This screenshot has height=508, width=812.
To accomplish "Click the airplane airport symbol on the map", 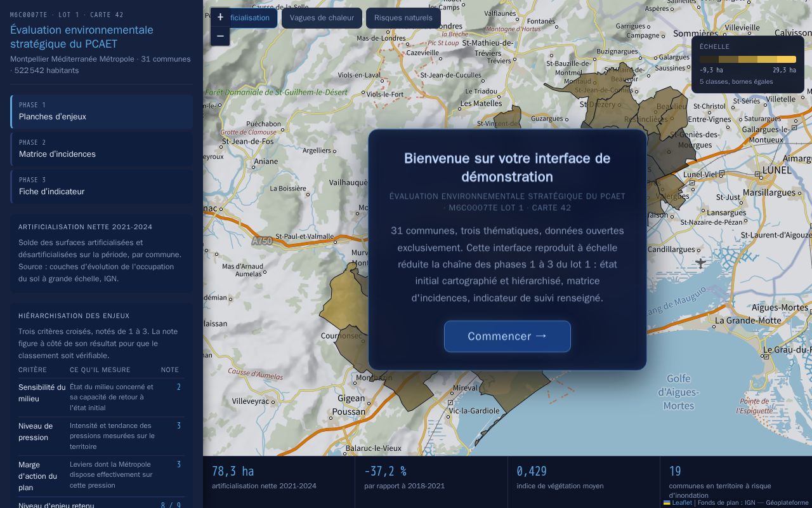I will [700, 263].
